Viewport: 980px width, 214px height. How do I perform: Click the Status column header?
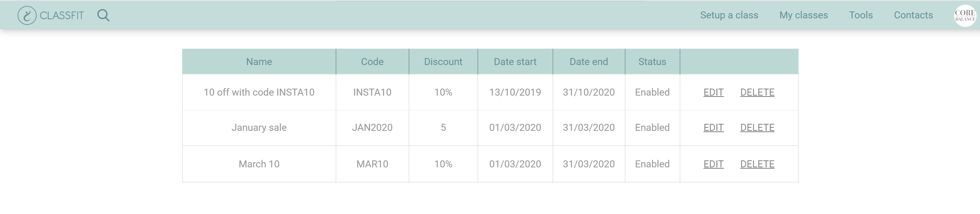click(x=652, y=62)
